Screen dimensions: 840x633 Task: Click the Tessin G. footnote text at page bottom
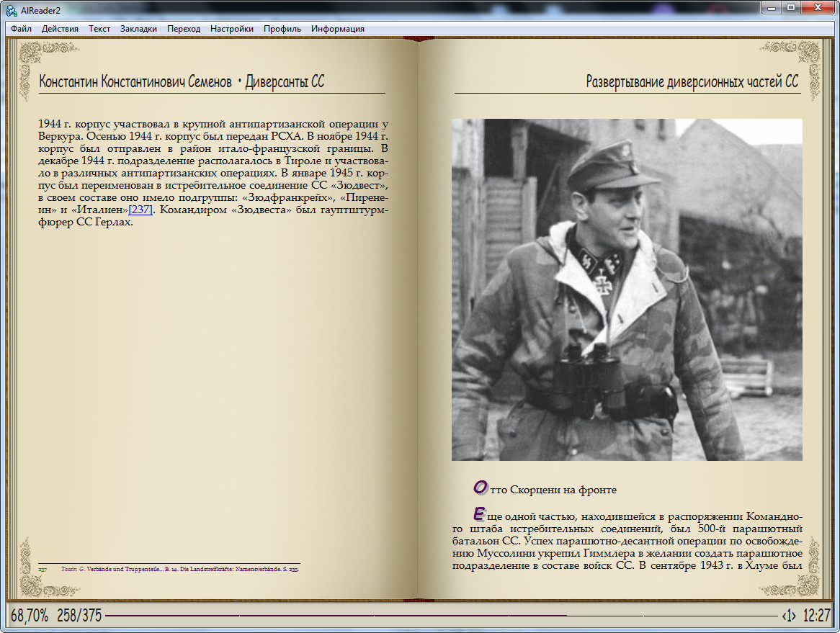click(180, 569)
